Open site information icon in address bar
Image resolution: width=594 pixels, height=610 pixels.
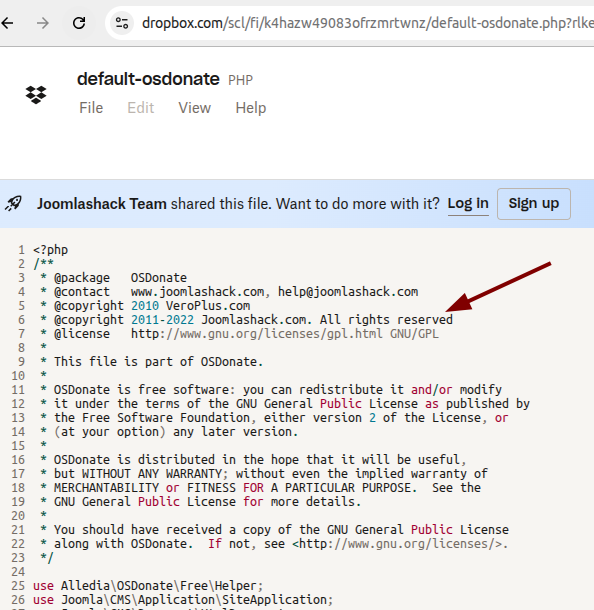tap(122, 23)
